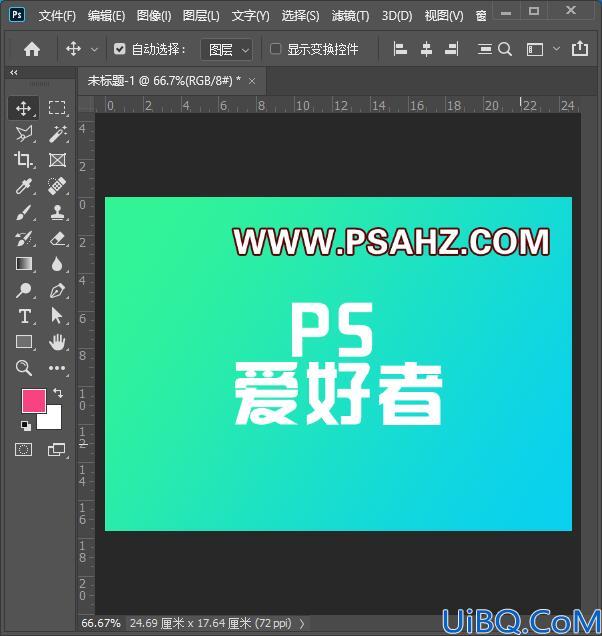Screen dimensions: 602x636
Task: Open the 滤镜(T) menu
Action: pyautogui.click(x=350, y=16)
